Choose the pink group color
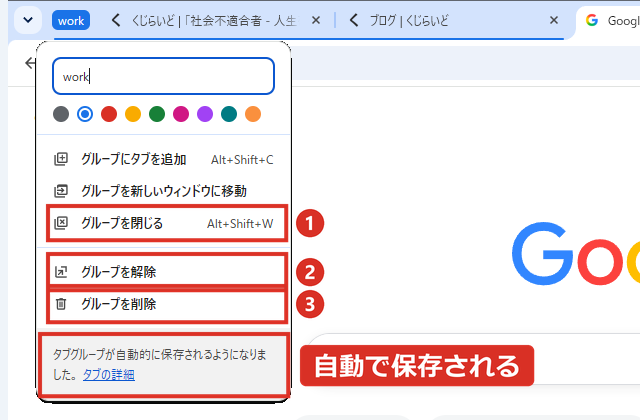Screen dimensions: 640x420 pos(181,114)
